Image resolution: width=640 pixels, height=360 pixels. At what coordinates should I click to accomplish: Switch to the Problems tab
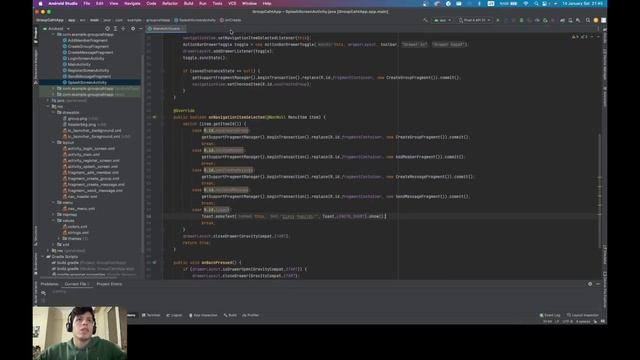pos(49,284)
